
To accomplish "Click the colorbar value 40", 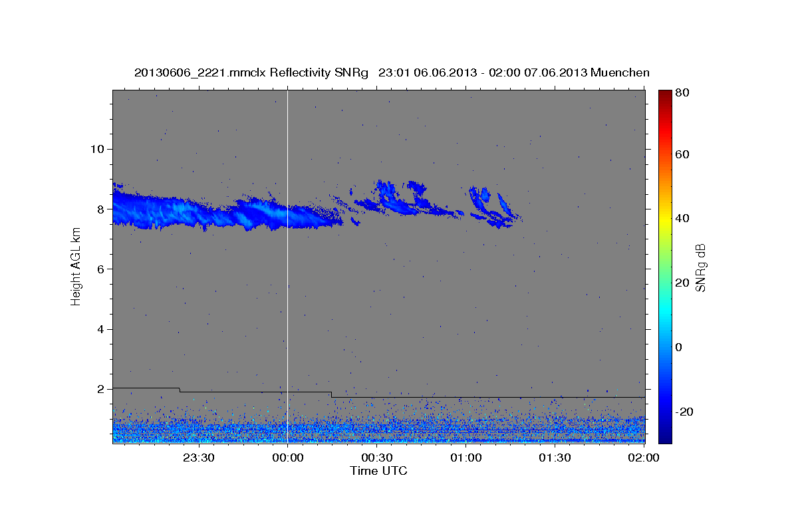I will [x=682, y=218].
